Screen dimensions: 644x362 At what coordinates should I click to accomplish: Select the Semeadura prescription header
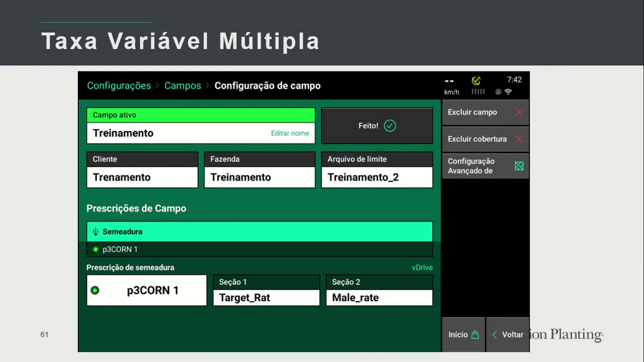tap(260, 232)
